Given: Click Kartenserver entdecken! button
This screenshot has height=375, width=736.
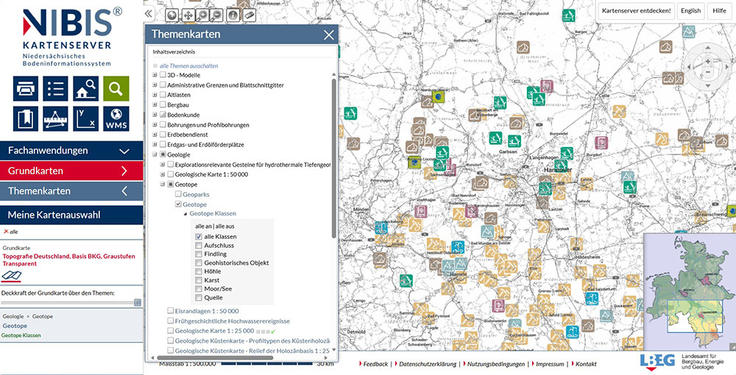Looking at the screenshot, I should click(x=636, y=10).
